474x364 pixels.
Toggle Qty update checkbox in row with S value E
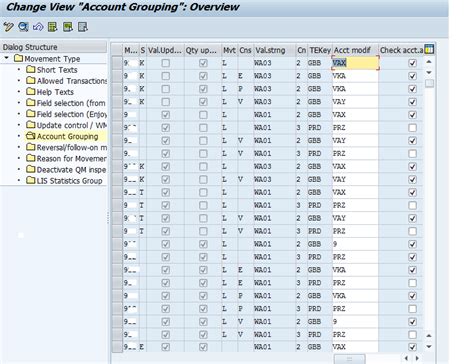pyautogui.click(x=203, y=347)
